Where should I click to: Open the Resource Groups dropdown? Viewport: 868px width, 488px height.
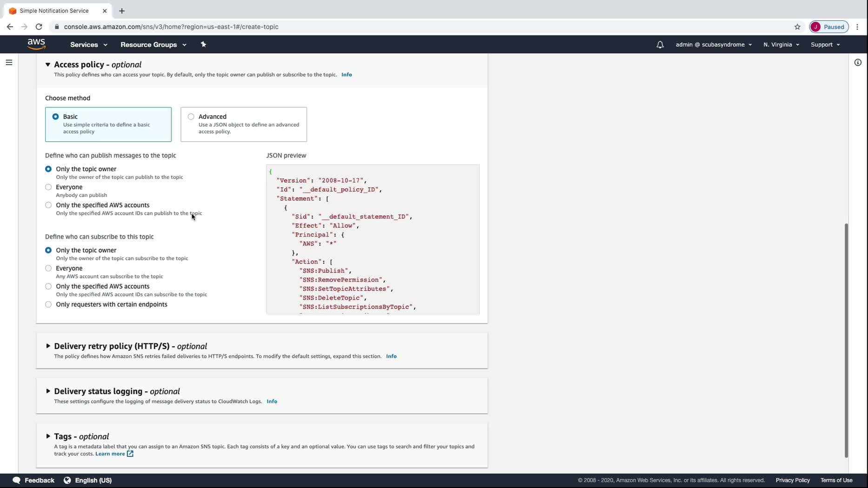154,45
